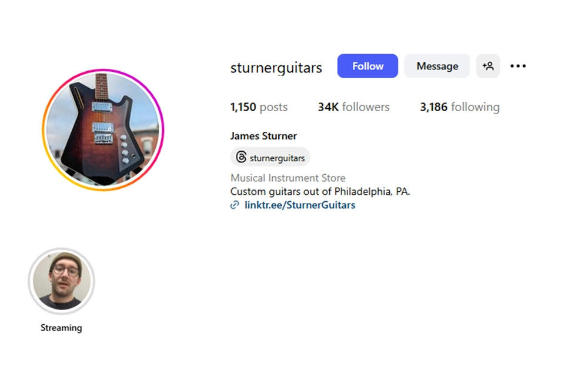Select the James Sturner display name
Viewport: 588px width, 373px height.
click(x=263, y=136)
